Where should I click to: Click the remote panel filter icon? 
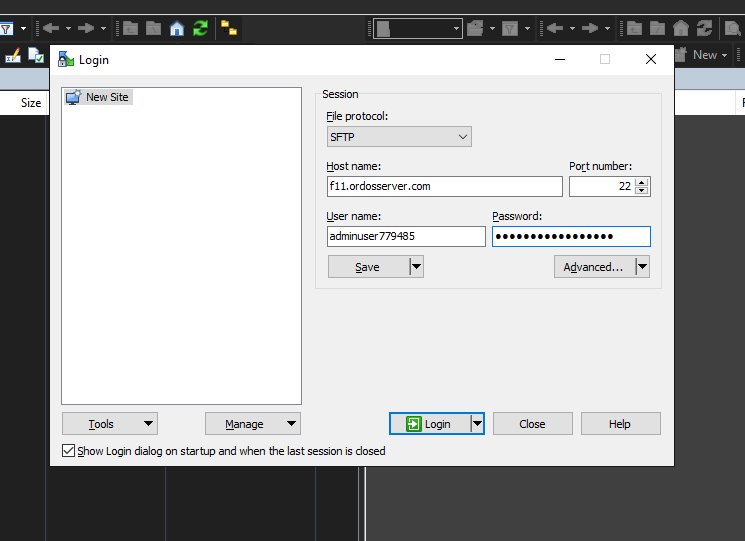click(509, 29)
